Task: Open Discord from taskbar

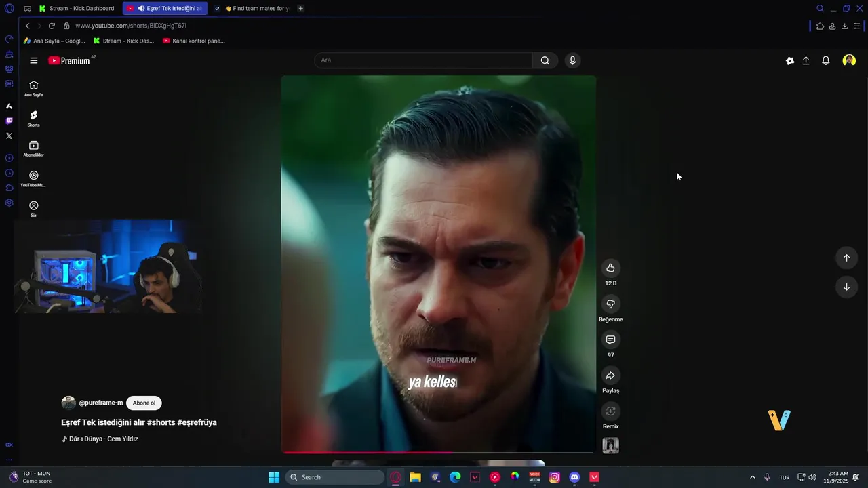Action: click(x=574, y=477)
